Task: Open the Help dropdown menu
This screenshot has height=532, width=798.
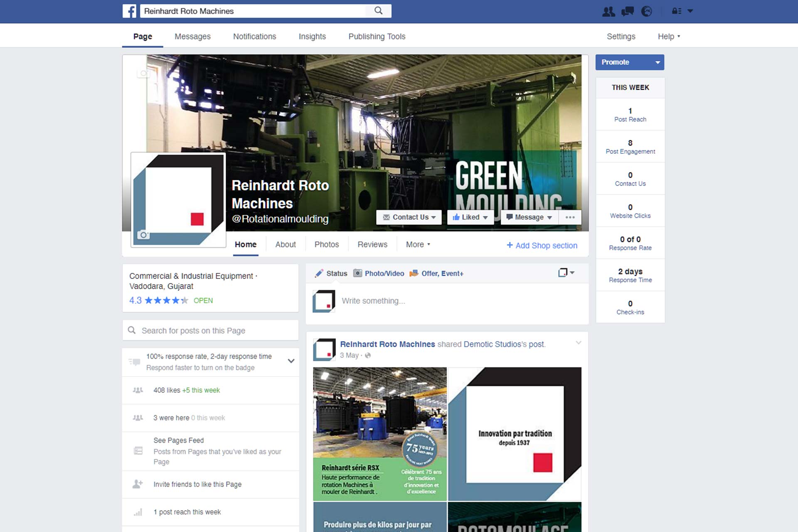Action: pos(669,37)
